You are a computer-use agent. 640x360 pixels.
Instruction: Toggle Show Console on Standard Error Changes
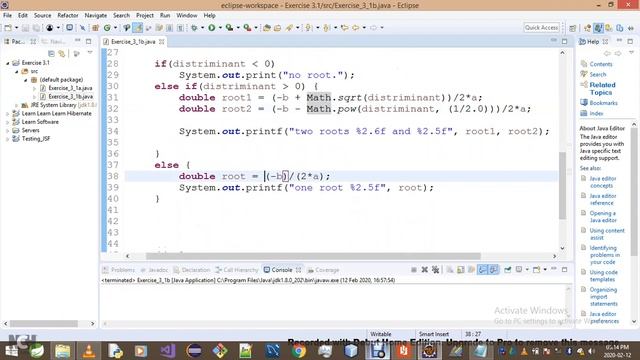click(x=493, y=269)
